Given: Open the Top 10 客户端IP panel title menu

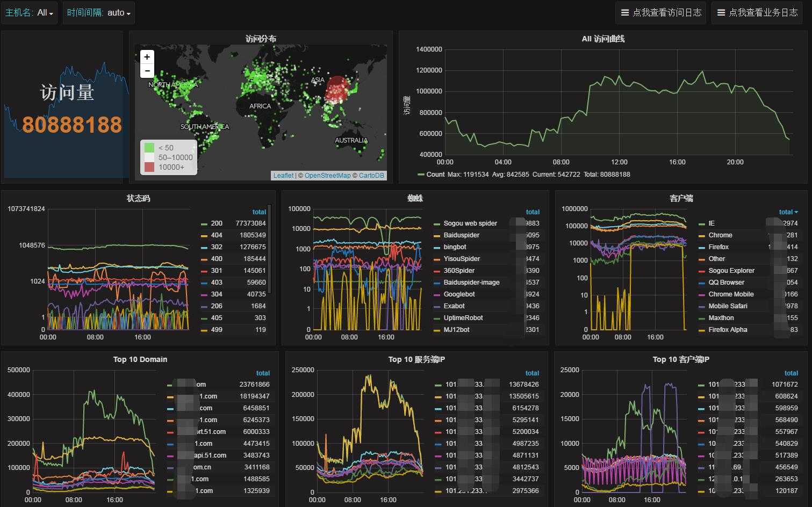Looking at the screenshot, I should click(x=681, y=359).
